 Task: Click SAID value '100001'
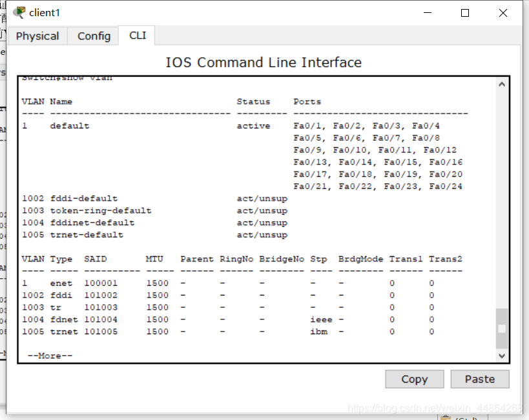tap(101, 283)
